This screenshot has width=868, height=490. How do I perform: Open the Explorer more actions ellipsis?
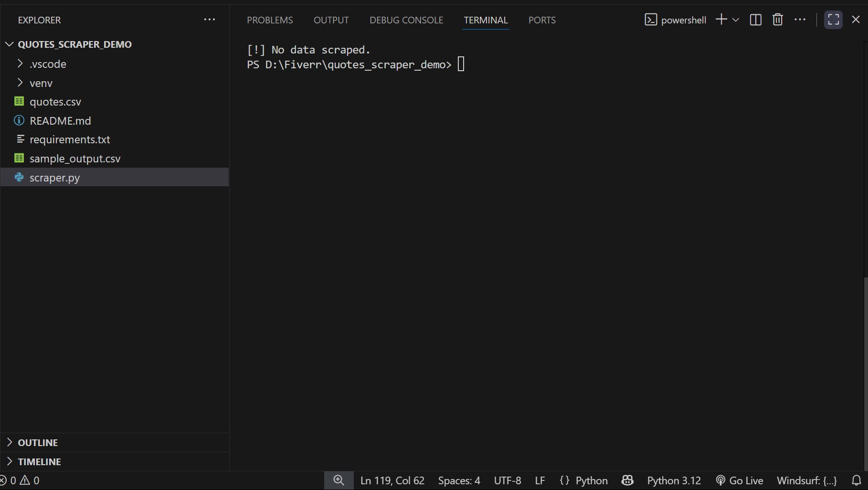coord(209,20)
